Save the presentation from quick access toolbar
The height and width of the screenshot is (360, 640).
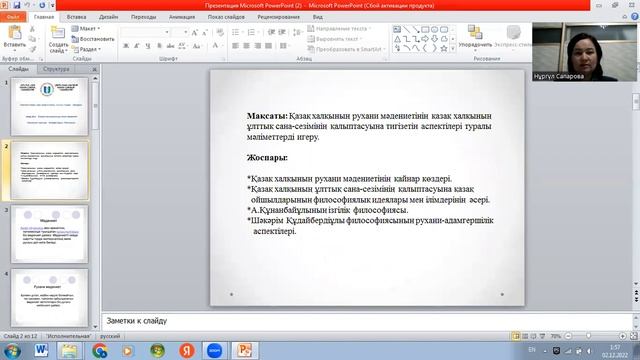tap(17, 5)
